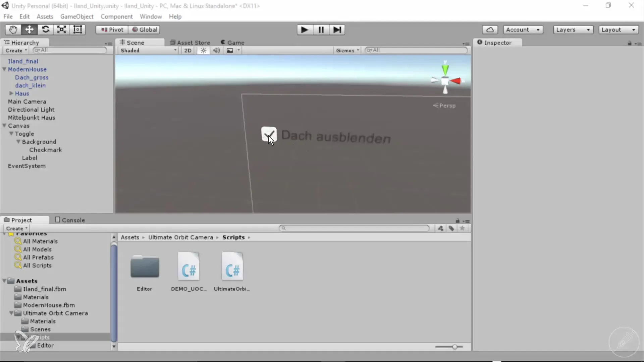Image resolution: width=644 pixels, height=362 pixels.
Task: Select EventSystem in Hierarchy
Action: pos(27,166)
